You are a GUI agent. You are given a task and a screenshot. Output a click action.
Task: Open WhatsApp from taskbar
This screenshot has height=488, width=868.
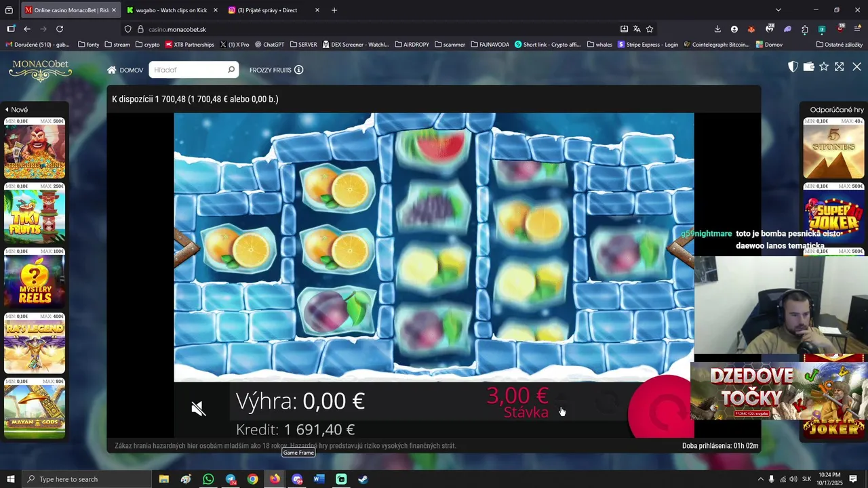tap(208, 479)
